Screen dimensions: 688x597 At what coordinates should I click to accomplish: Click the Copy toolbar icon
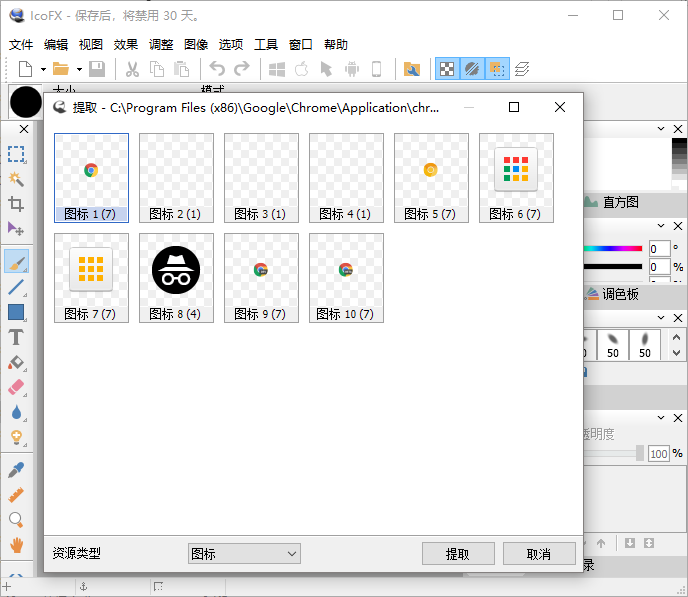pyautogui.click(x=157, y=69)
